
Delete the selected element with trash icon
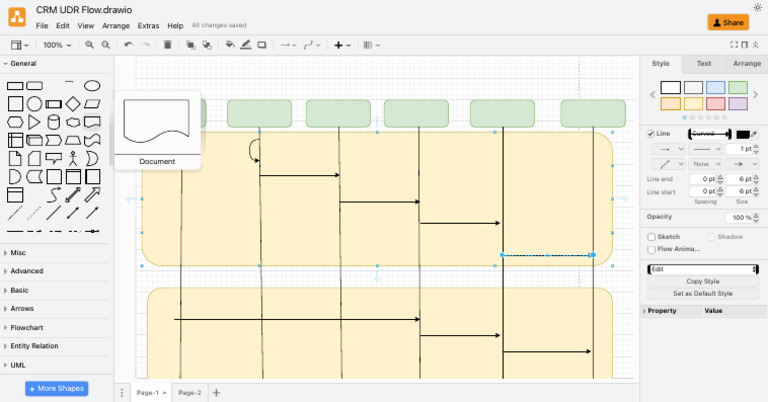pyautogui.click(x=168, y=45)
